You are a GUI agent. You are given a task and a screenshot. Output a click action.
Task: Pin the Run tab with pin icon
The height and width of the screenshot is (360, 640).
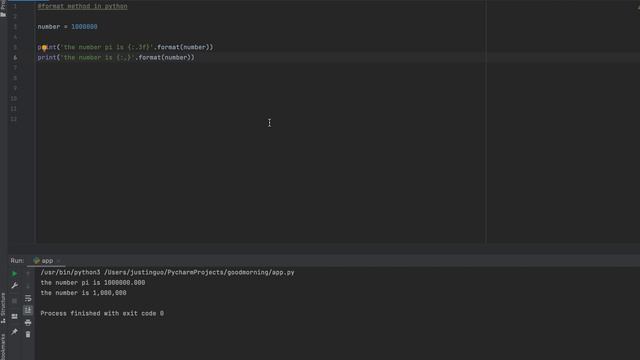tap(14, 332)
